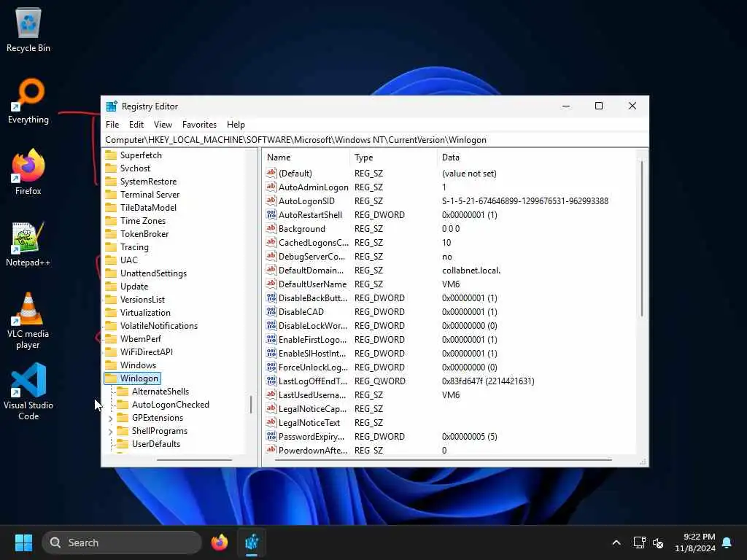
Task: Show hidden tray icons chevron
Action: pos(616,542)
